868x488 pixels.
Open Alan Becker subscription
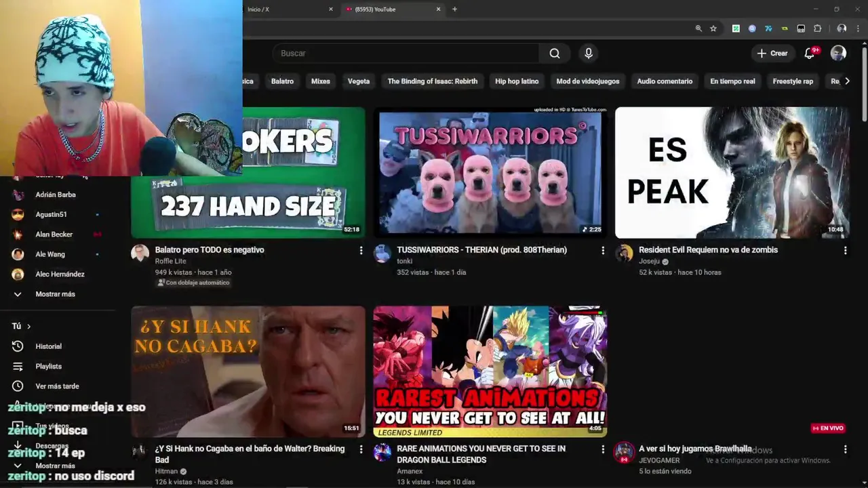[55, 235]
